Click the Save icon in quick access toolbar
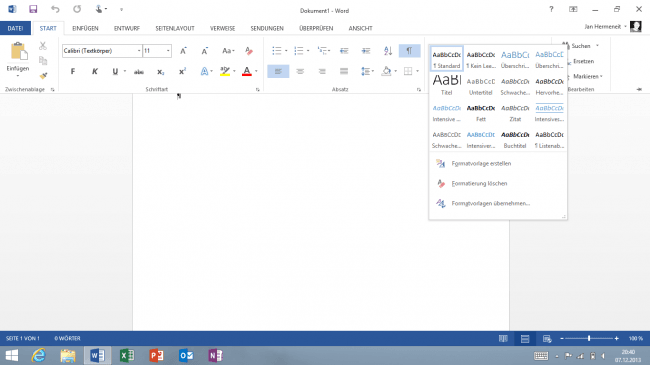 (x=33, y=9)
